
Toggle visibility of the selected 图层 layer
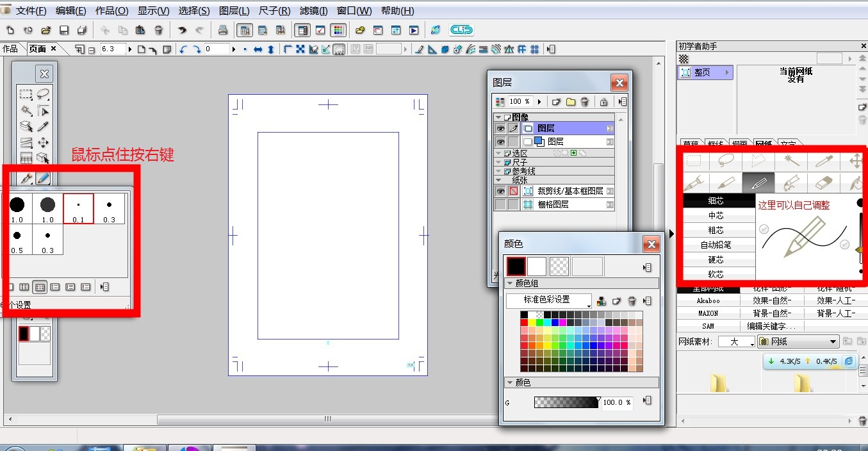click(500, 128)
